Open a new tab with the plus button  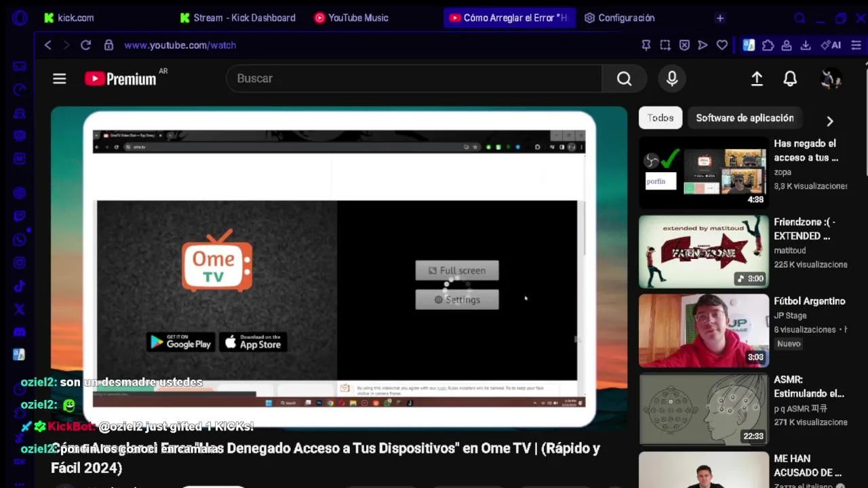720,18
